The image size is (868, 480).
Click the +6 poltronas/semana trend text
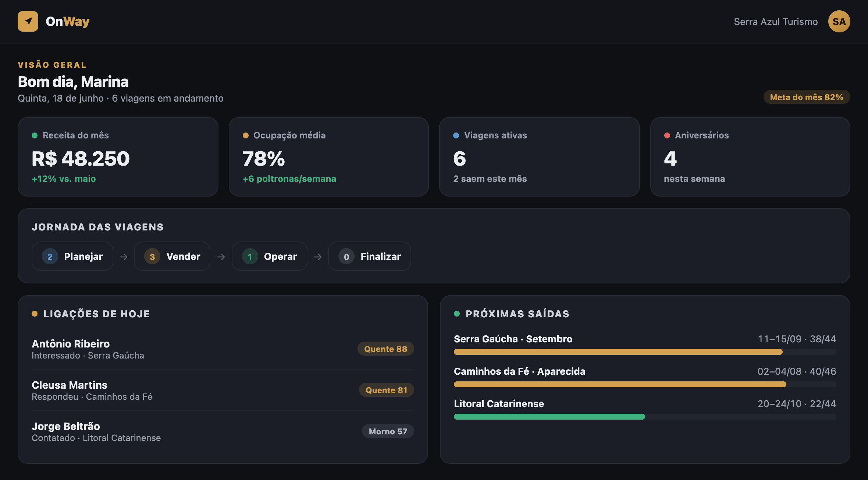289,179
